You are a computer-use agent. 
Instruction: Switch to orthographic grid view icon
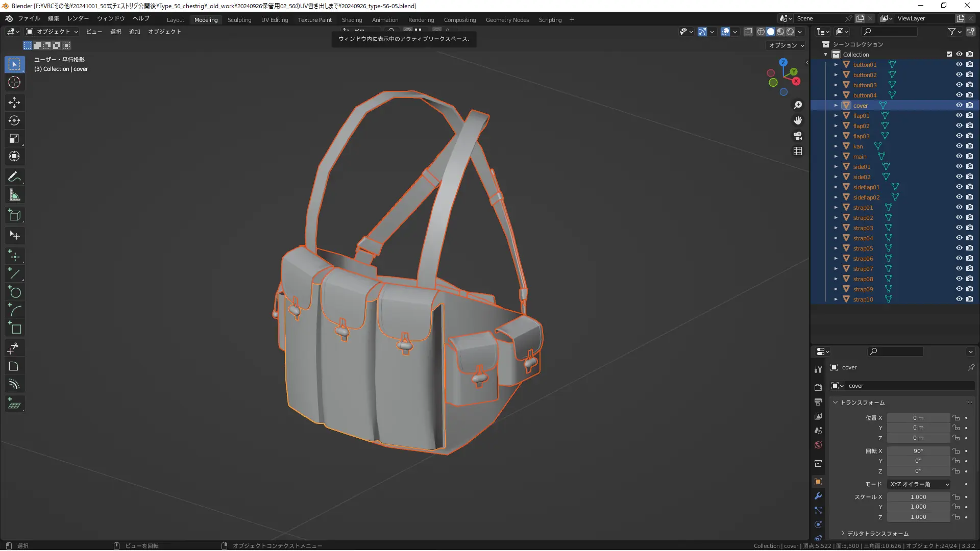(x=798, y=151)
